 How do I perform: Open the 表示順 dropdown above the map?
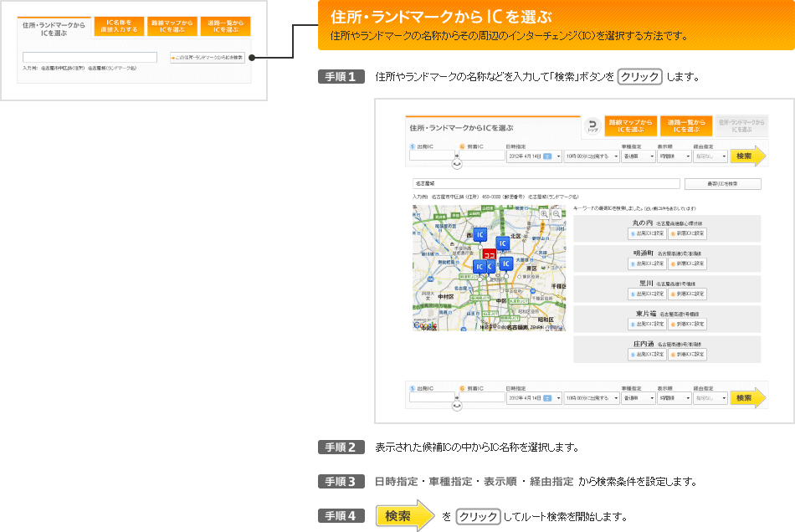coord(674,156)
